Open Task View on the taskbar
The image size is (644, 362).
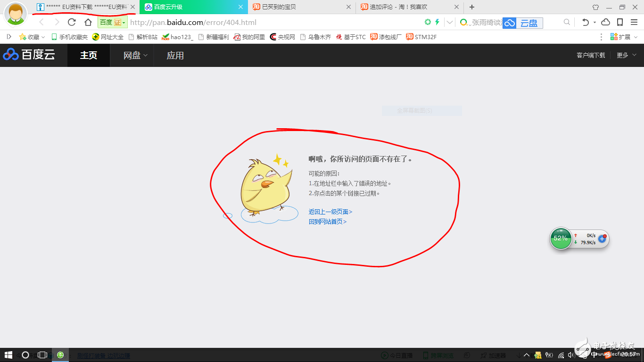tap(42, 355)
